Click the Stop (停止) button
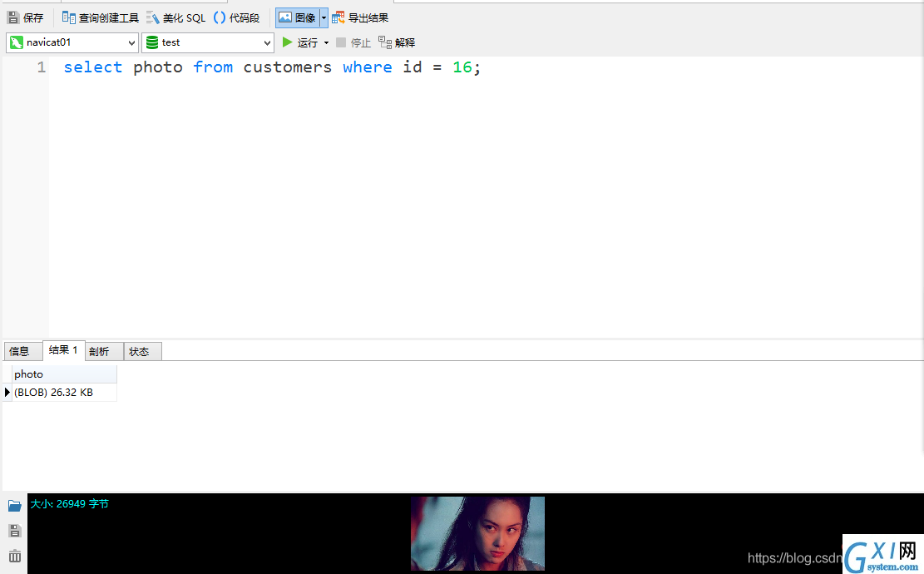The width and height of the screenshot is (924, 574). tap(353, 42)
